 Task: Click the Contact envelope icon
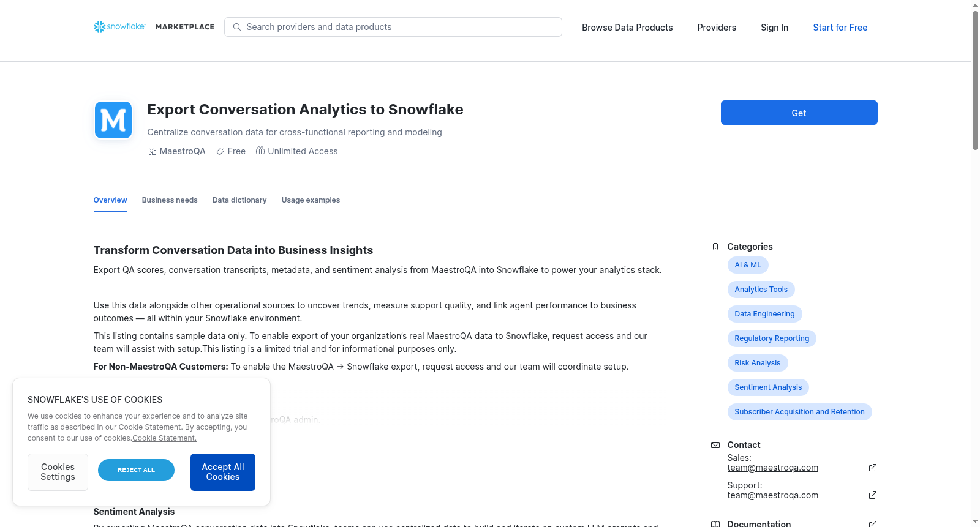click(715, 445)
